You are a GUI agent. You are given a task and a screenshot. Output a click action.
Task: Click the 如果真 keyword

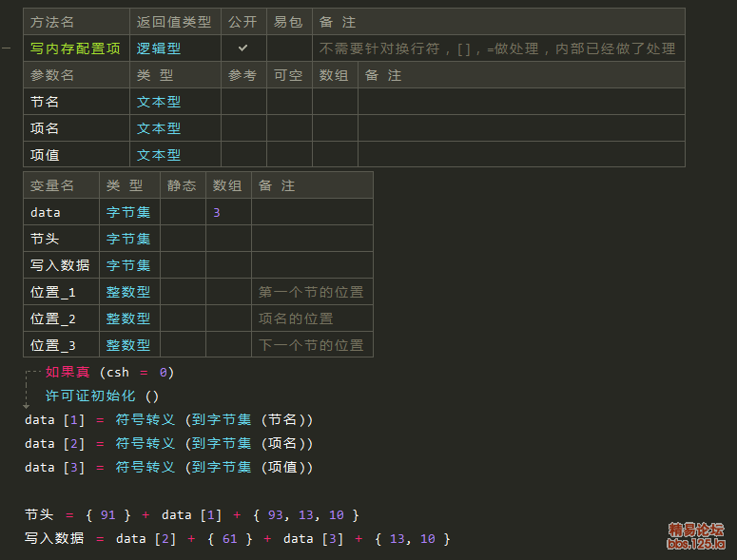coord(68,372)
